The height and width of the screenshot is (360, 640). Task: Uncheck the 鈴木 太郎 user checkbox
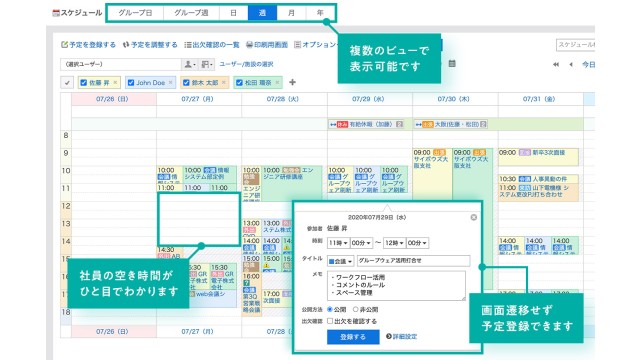[x=186, y=82]
